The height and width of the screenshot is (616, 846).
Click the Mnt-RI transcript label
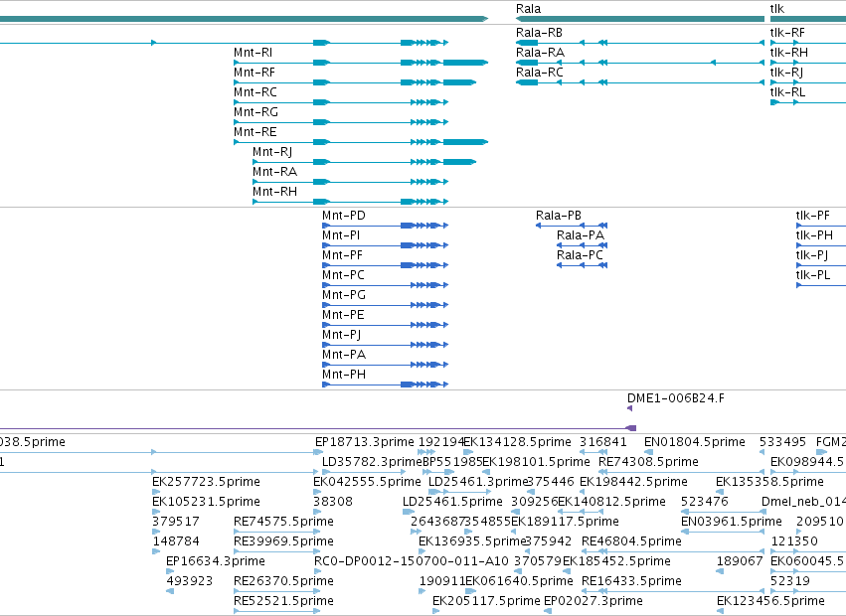pos(254,53)
